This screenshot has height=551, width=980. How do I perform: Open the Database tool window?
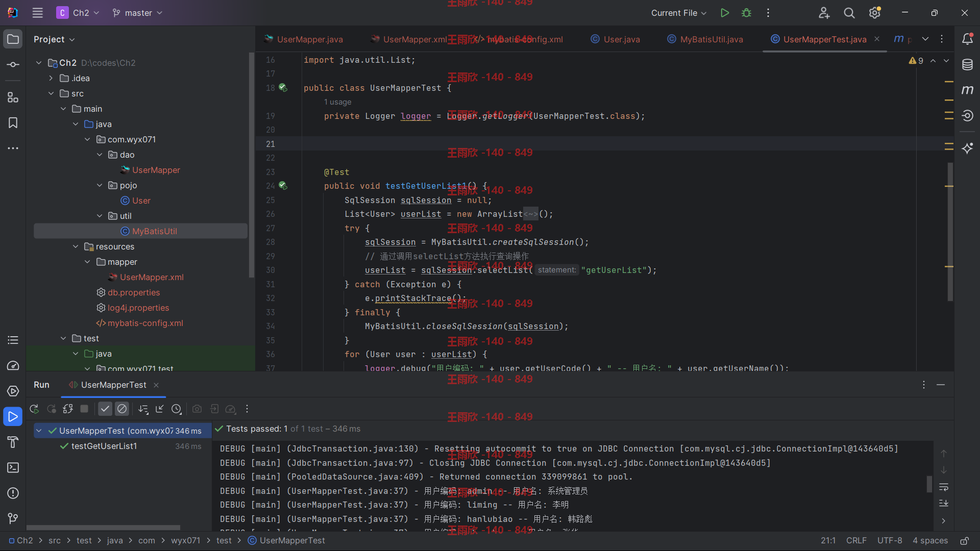click(967, 64)
